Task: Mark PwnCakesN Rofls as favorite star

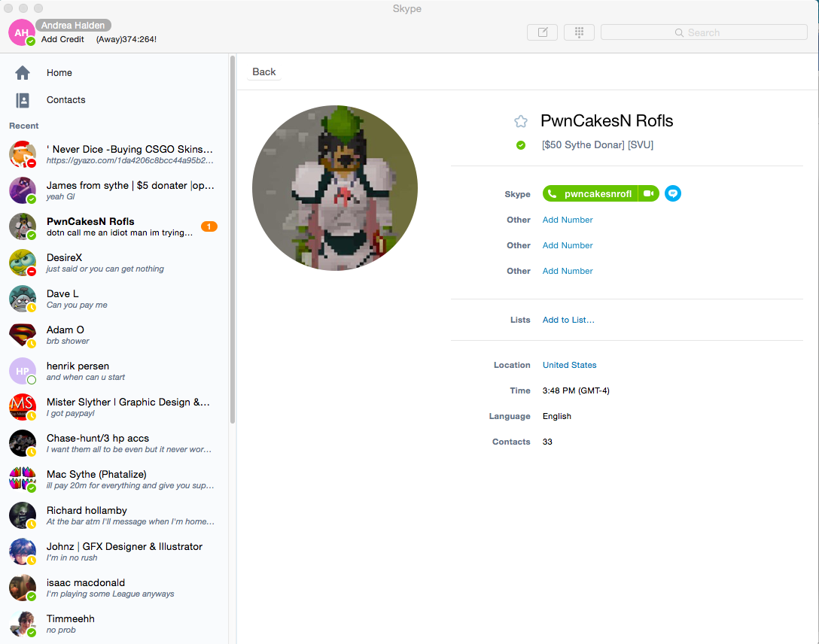Action: click(521, 122)
